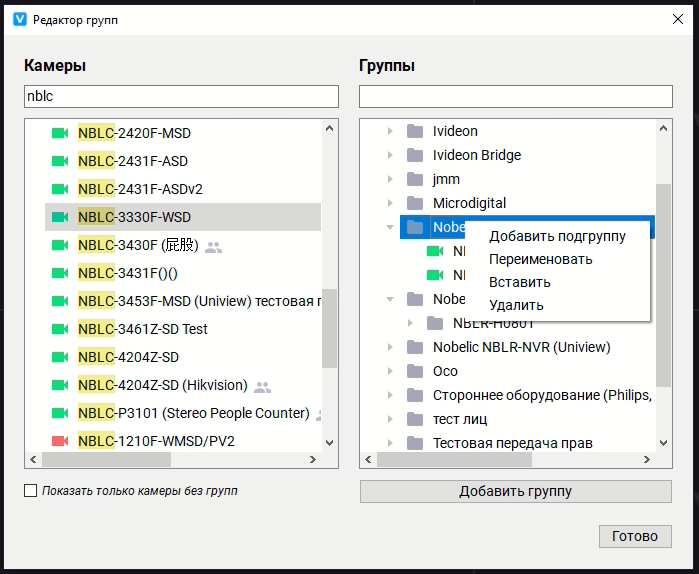Click groups list horizontal scrollbar thumb
Screen dimensions: 699x574
(454, 459)
